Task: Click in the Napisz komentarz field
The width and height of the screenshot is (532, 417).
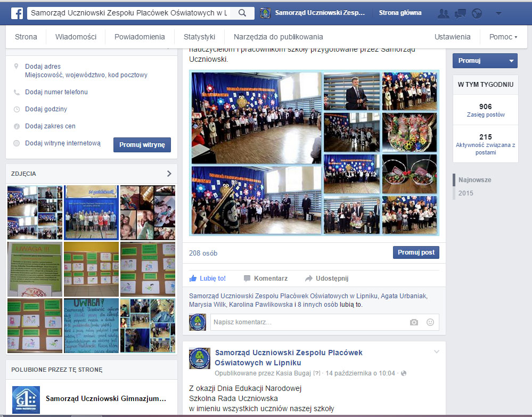Action: point(309,322)
